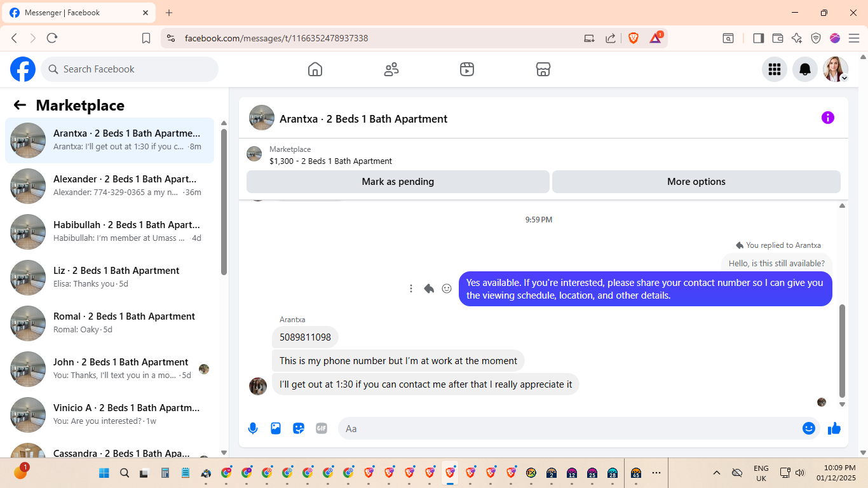Screen dimensions: 868x488
Task: Open the Alexander conversation
Action: 109,186
